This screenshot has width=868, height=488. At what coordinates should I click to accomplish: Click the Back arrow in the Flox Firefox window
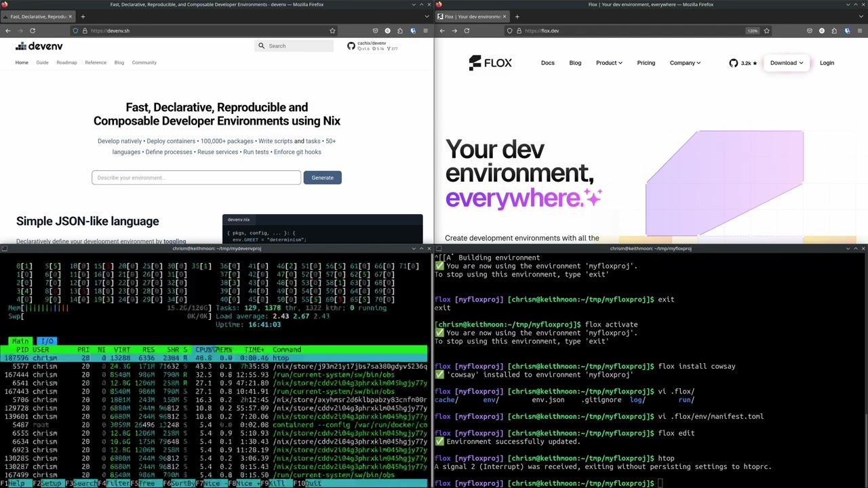tap(442, 30)
